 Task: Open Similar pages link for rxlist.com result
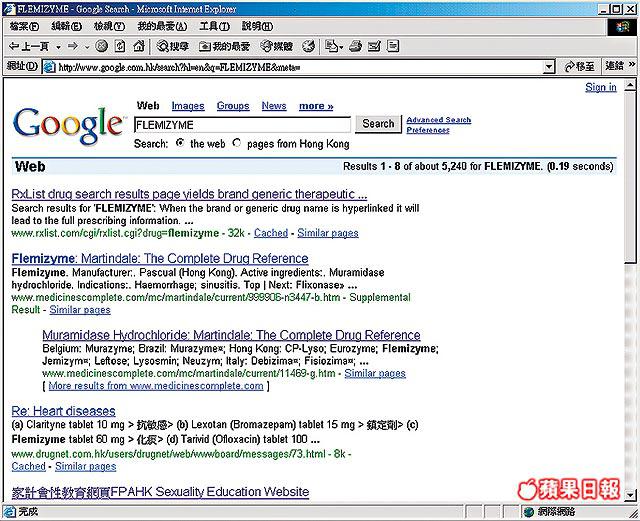328,233
